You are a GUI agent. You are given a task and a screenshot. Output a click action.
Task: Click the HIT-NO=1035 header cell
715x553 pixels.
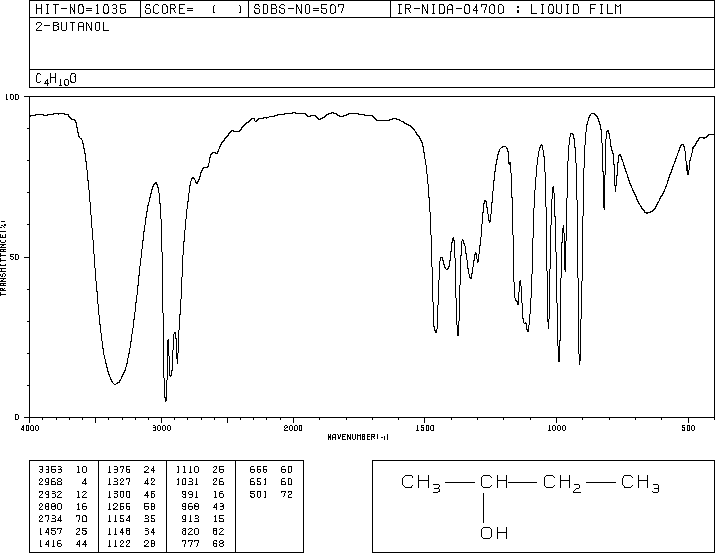[81, 10]
